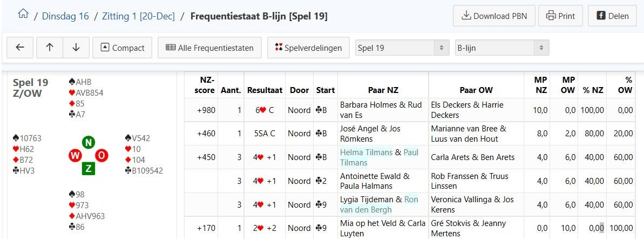
Task: Open Spelverdelingen card distributions
Action: tap(308, 48)
